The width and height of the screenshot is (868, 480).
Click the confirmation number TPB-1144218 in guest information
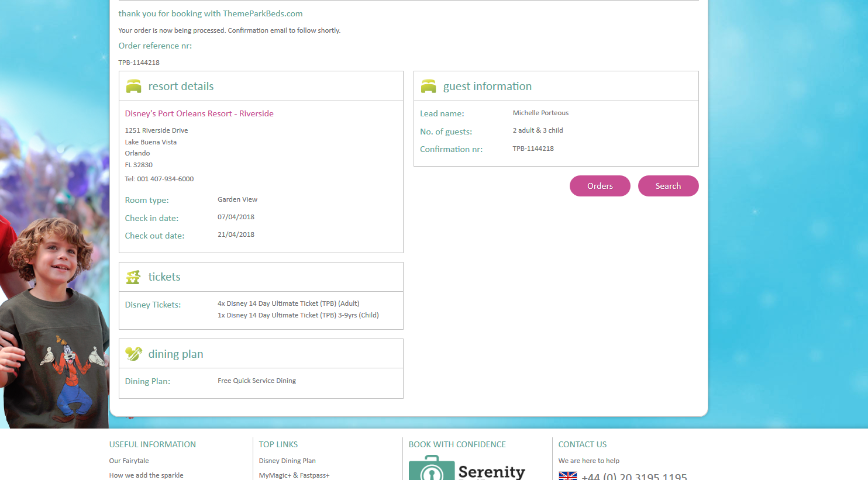[533, 149]
